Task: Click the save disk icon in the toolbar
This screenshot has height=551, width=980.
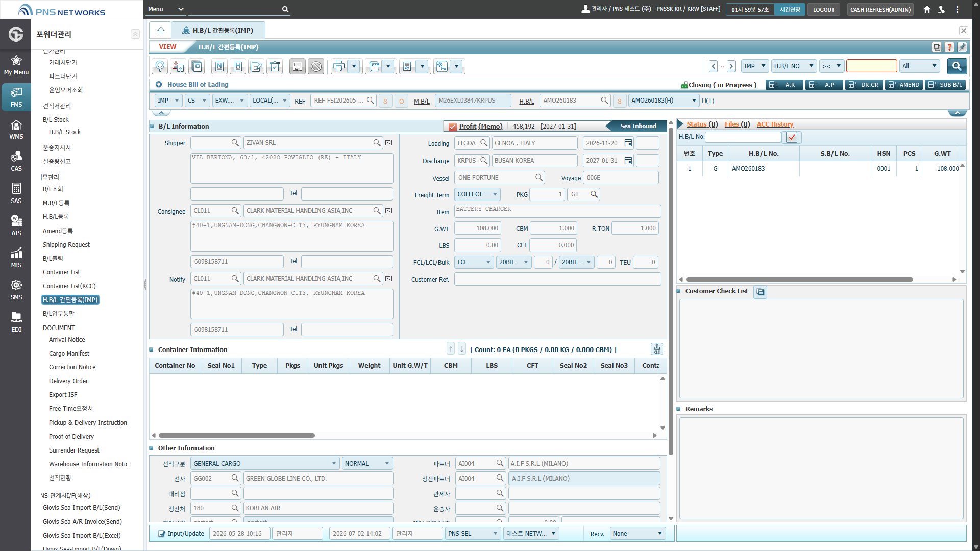Action: point(297,66)
